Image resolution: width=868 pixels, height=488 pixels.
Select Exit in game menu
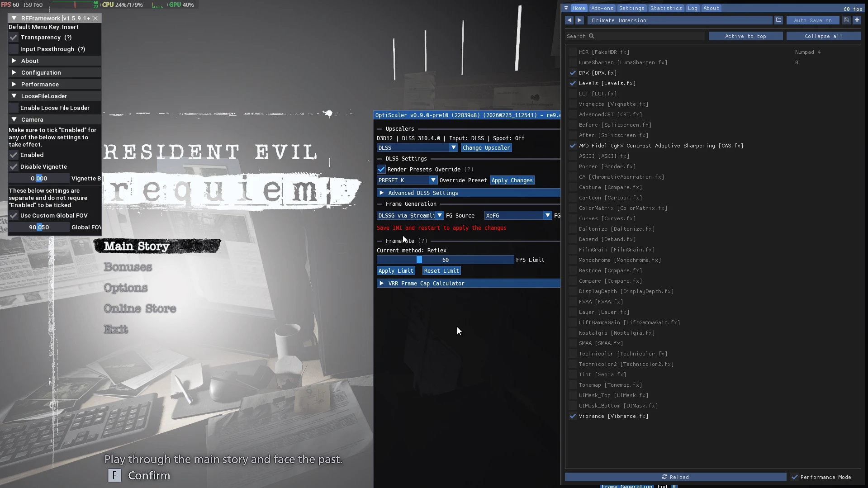[x=116, y=329]
